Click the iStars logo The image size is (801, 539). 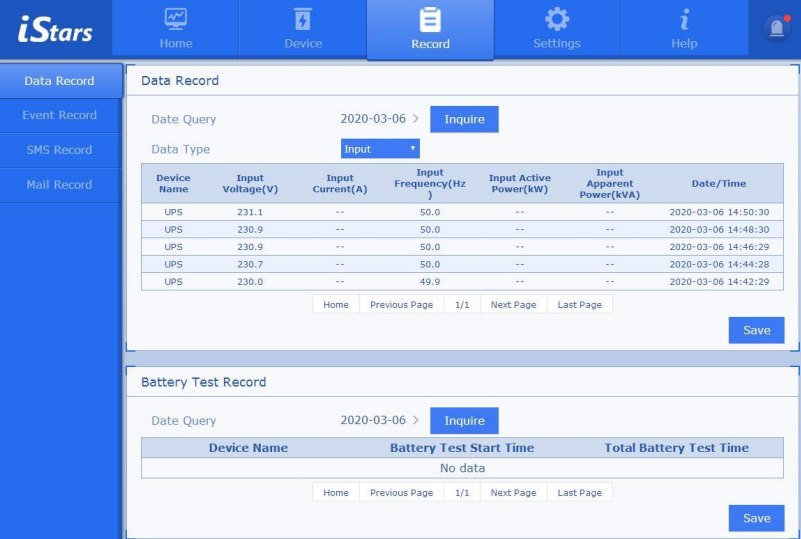55,29
